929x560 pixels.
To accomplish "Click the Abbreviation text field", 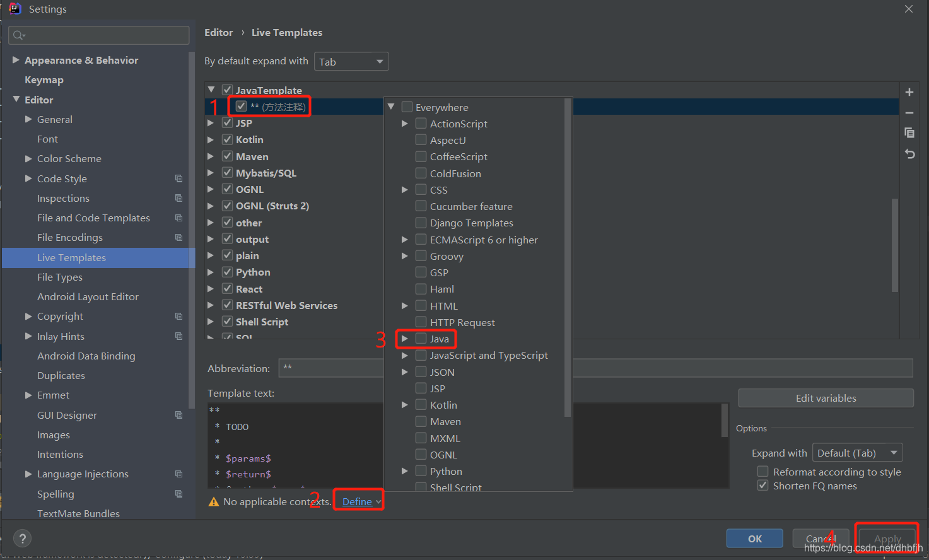I will [595, 368].
